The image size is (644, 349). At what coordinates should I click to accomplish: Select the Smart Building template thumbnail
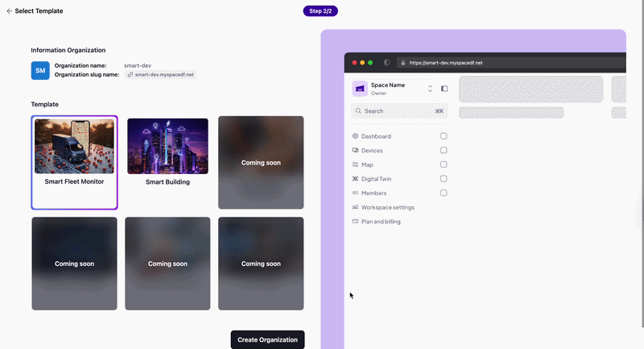[x=167, y=147]
